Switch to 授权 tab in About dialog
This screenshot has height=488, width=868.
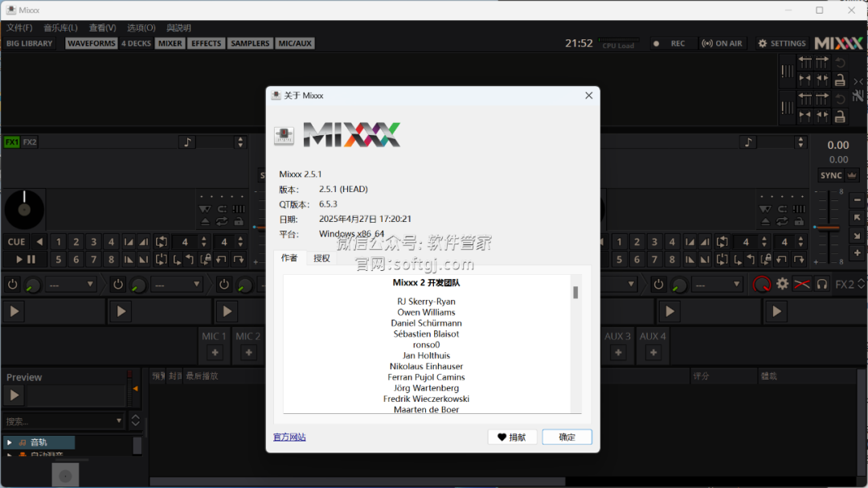(321, 258)
